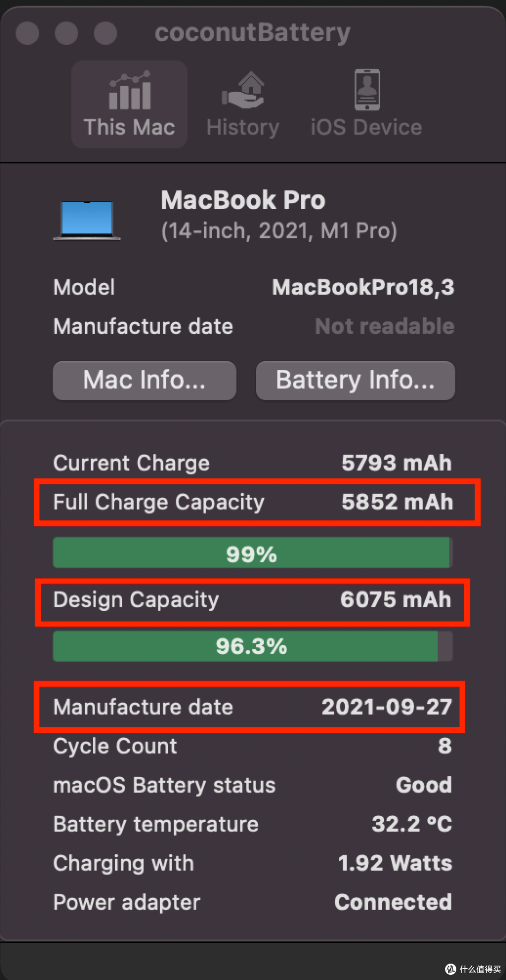This screenshot has width=506, height=980.
Task: Minimize the coconutBattery window
Action: click(66, 33)
